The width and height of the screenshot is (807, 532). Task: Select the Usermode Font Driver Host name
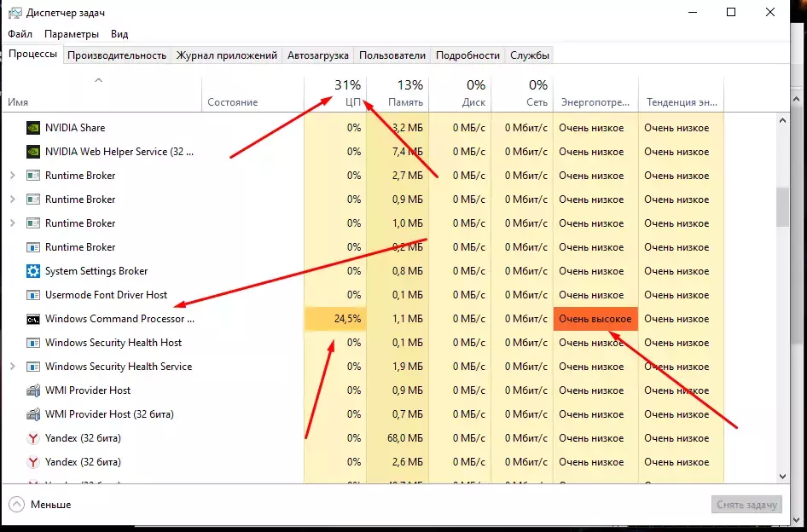click(106, 295)
